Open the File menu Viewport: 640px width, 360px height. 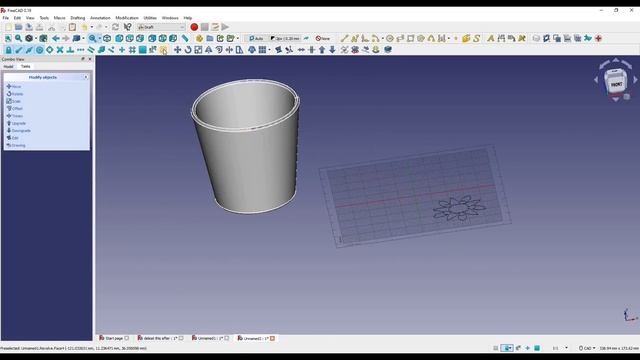(6, 18)
